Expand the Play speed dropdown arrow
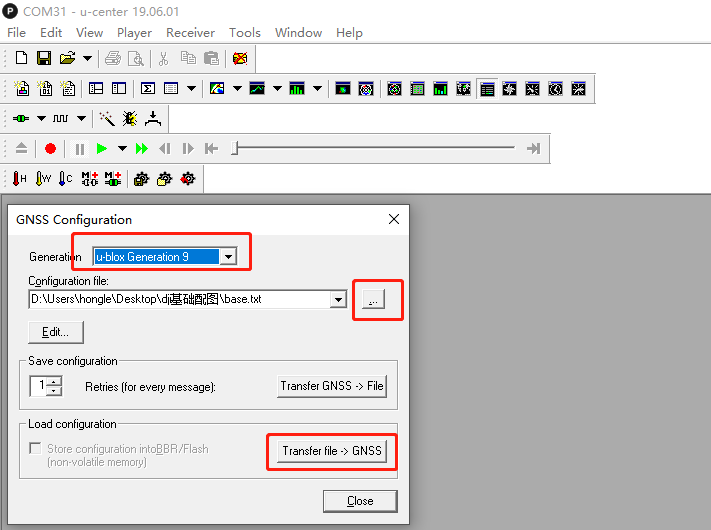Viewport: 711px width, 530px height. pos(122,148)
